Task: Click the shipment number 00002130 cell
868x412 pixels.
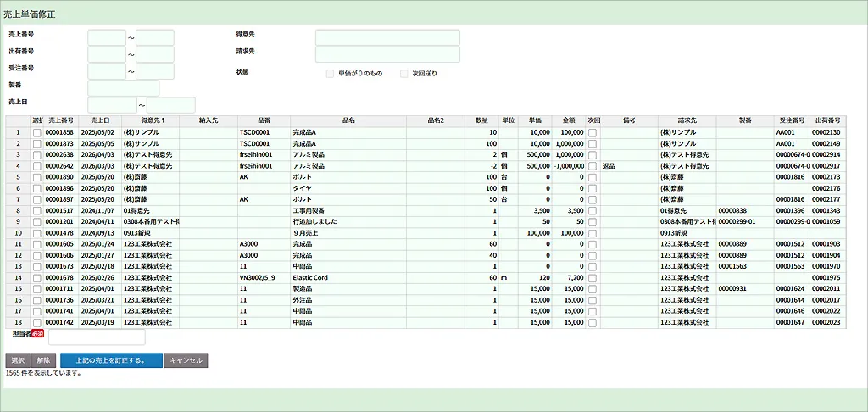Action: coord(828,133)
